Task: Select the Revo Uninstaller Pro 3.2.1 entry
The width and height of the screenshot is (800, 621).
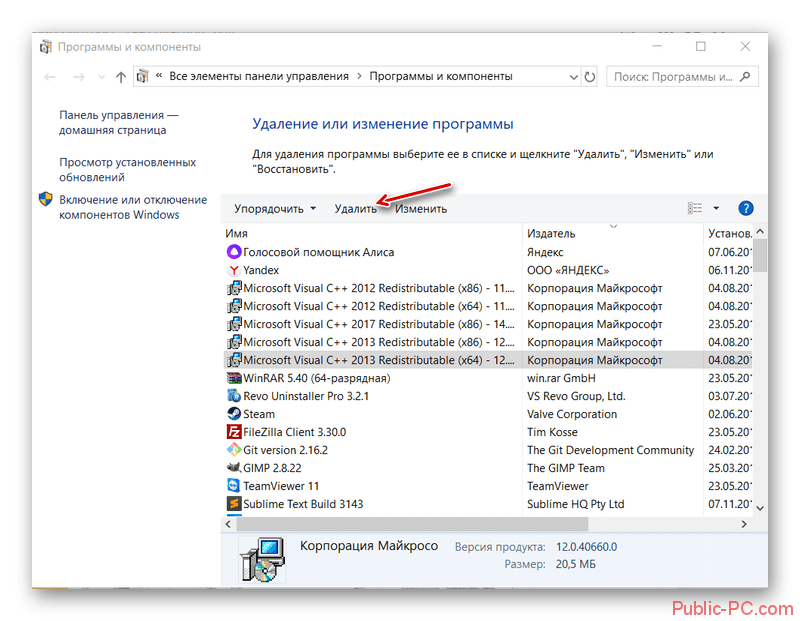Action: click(x=306, y=396)
